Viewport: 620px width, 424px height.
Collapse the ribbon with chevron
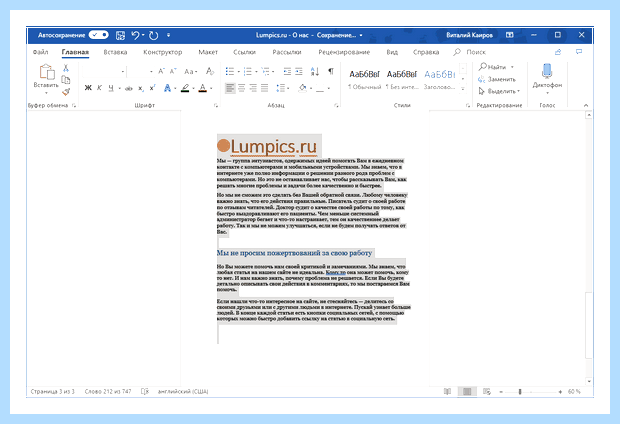[x=586, y=105]
